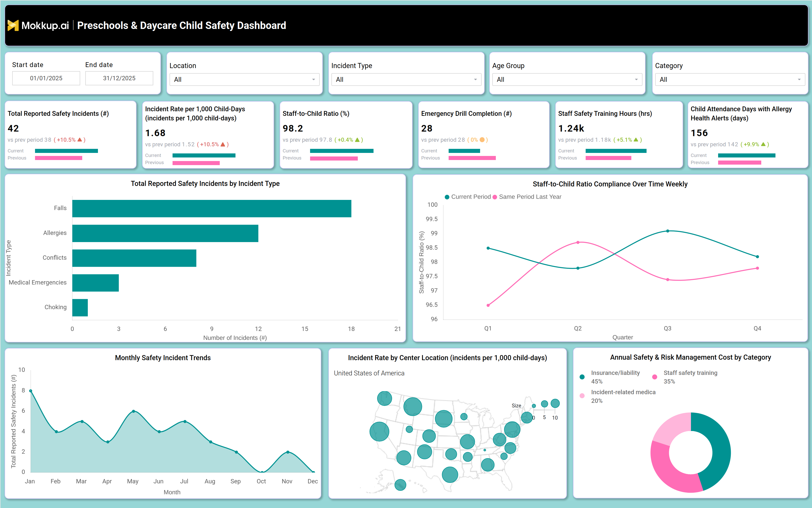
Task: Click the Previous bar in Emergency Drill Completion card
Action: 472,158
